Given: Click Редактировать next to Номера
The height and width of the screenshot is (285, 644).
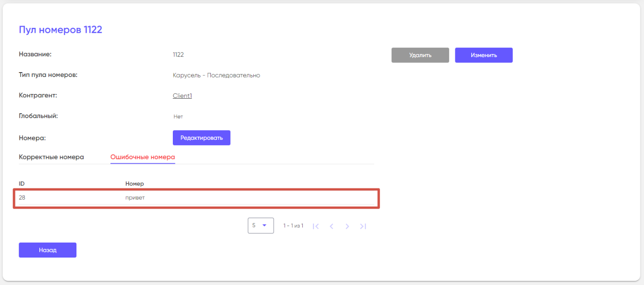Looking at the screenshot, I should pos(202,138).
